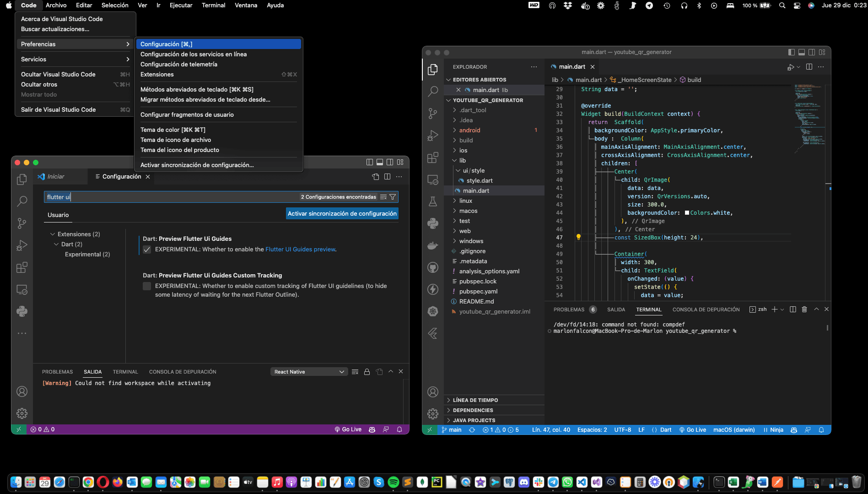Open Extensions icon in left window activity bar
The height and width of the screenshot is (494, 868).
click(22, 267)
